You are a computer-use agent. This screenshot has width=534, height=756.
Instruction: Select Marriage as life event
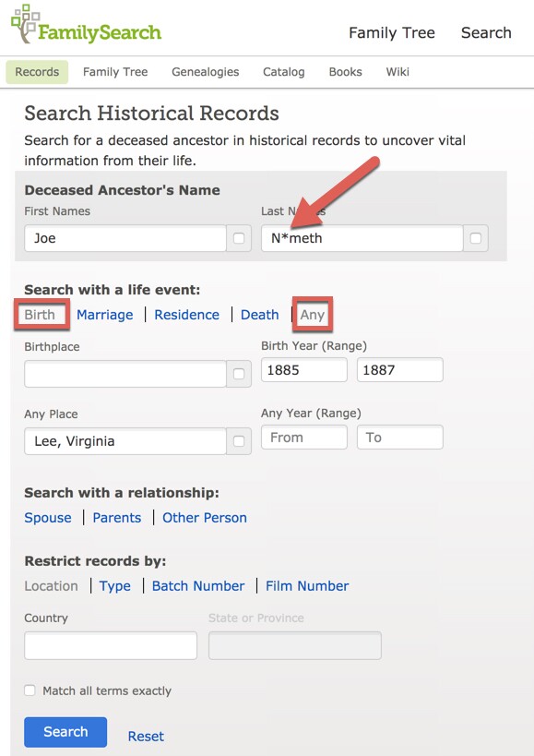104,315
